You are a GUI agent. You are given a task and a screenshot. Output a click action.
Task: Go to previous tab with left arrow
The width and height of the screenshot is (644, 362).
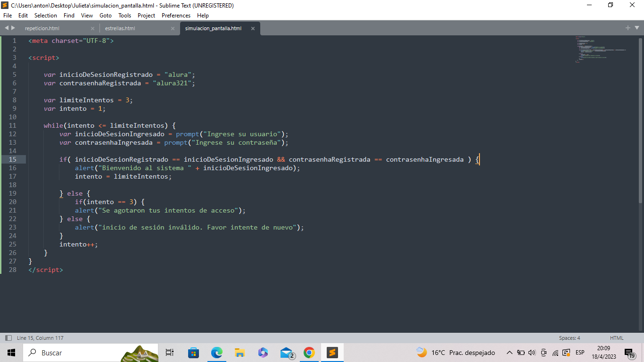click(x=7, y=28)
